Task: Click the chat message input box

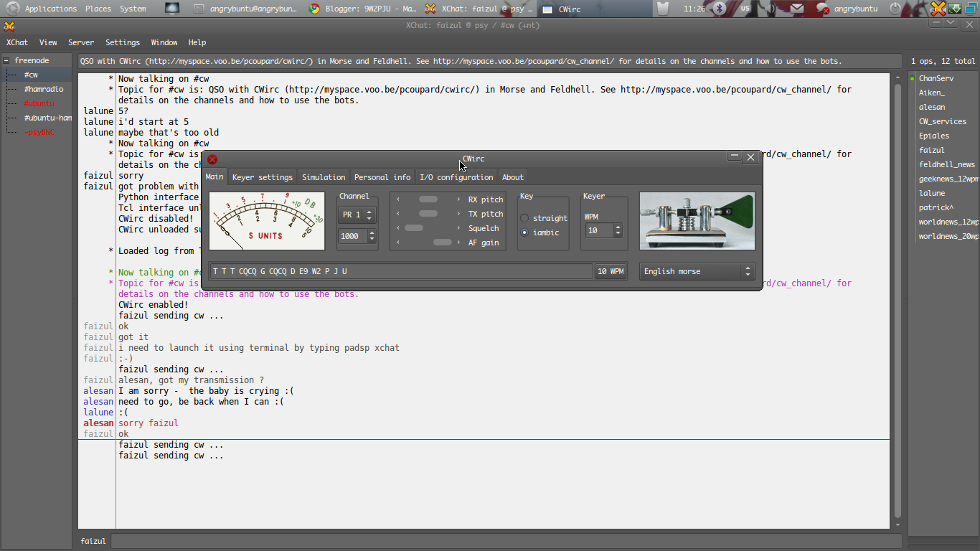Action: tap(506, 541)
